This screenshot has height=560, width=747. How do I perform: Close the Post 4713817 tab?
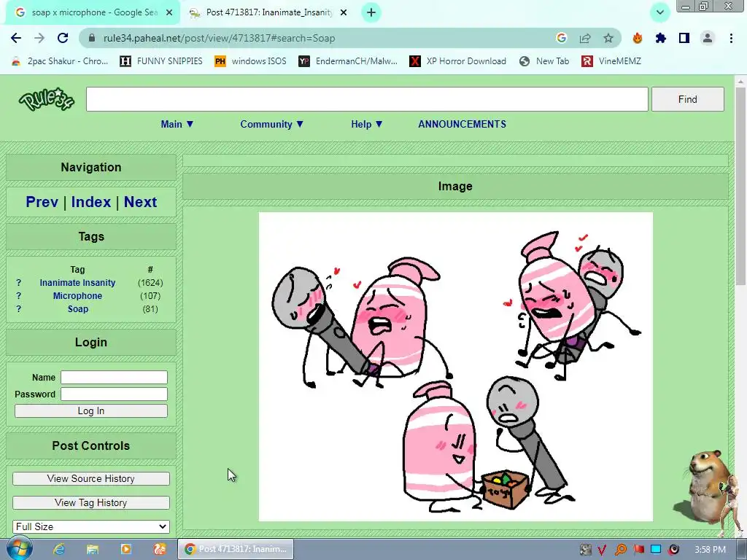pyautogui.click(x=344, y=12)
